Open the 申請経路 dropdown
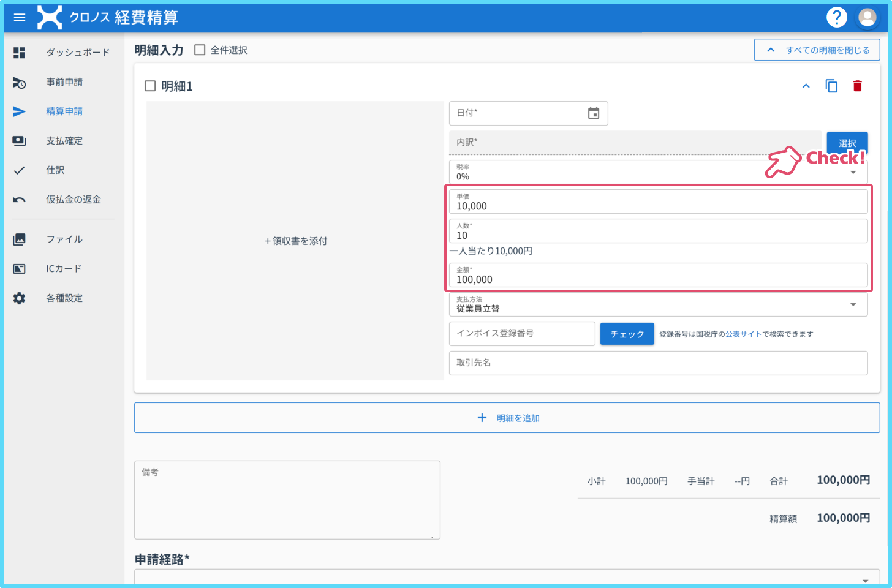This screenshot has height=588, width=892. (507, 578)
